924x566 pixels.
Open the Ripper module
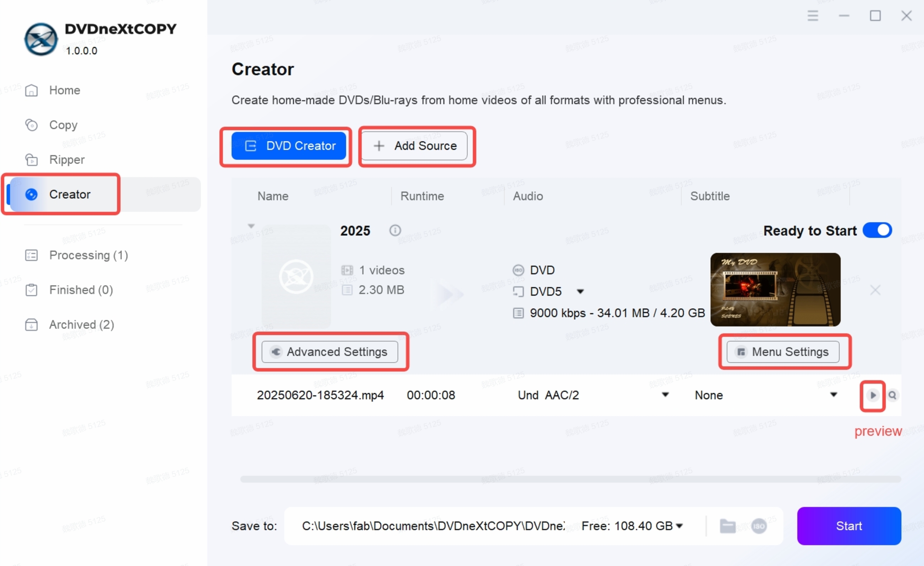[55, 160]
